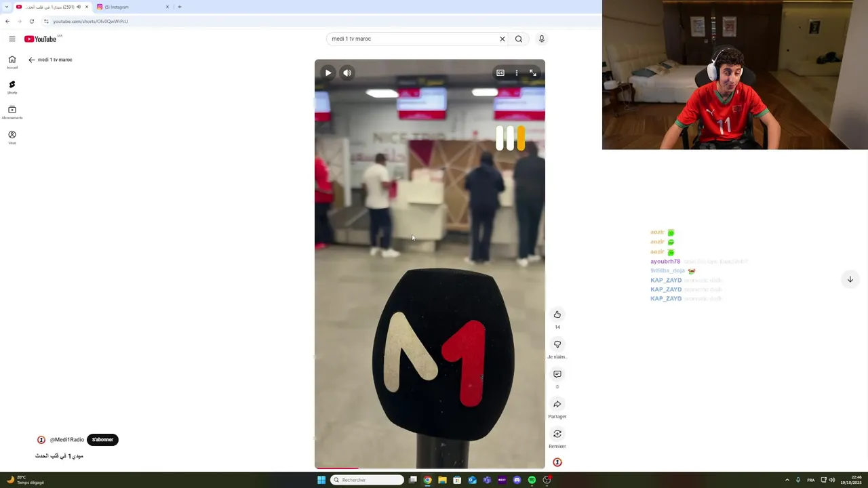868x488 pixels.
Task: Start voice search with the microphone icon
Action: coord(541,39)
